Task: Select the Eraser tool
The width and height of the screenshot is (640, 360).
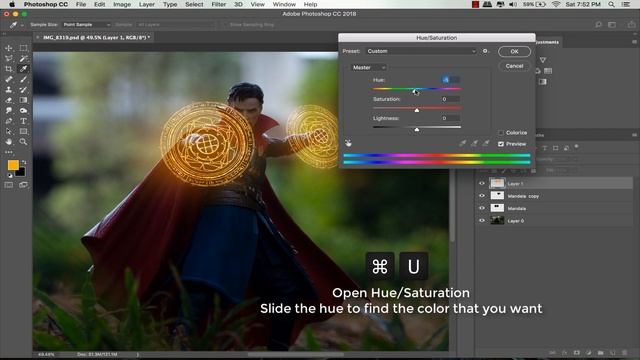Action: point(9,100)
